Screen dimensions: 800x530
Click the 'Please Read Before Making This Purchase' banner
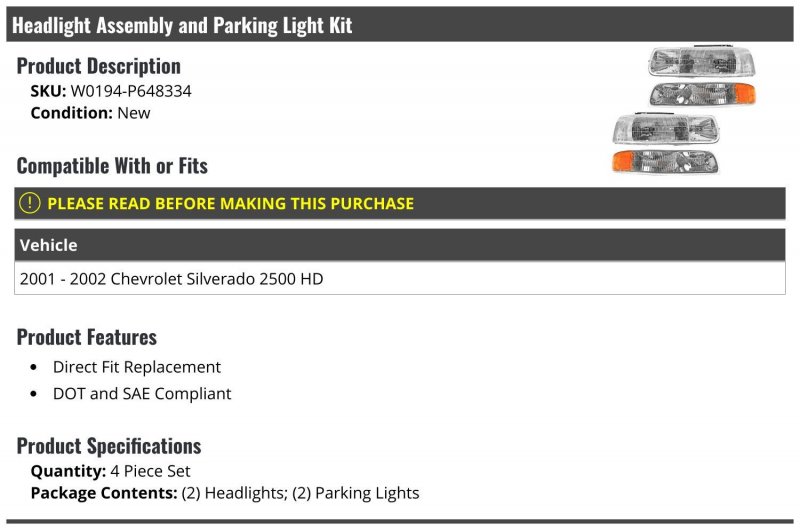[x=399, y=203]
